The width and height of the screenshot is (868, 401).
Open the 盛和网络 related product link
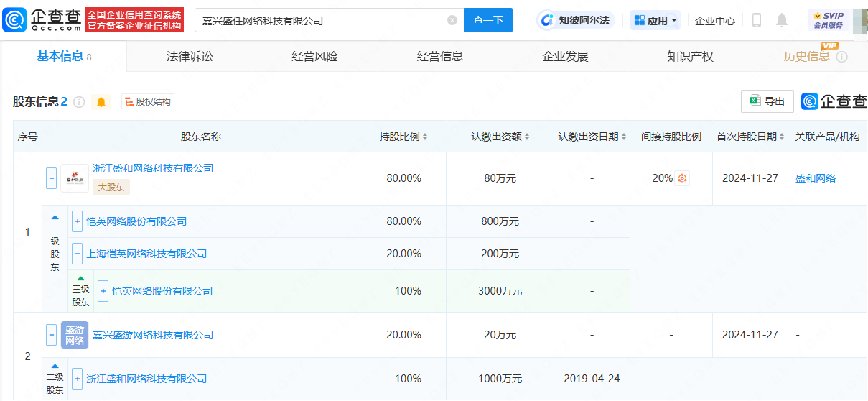815,178
